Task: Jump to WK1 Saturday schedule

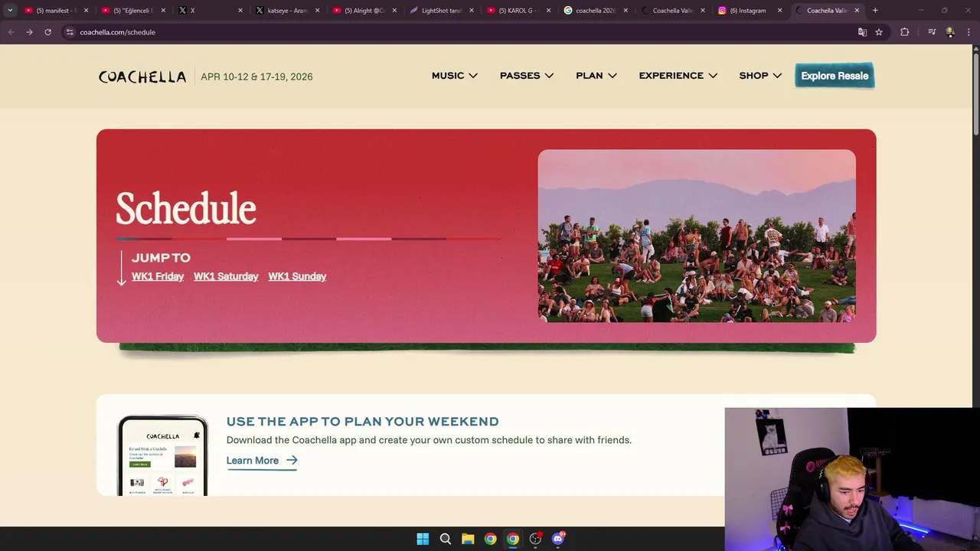Action: point(226,276)
